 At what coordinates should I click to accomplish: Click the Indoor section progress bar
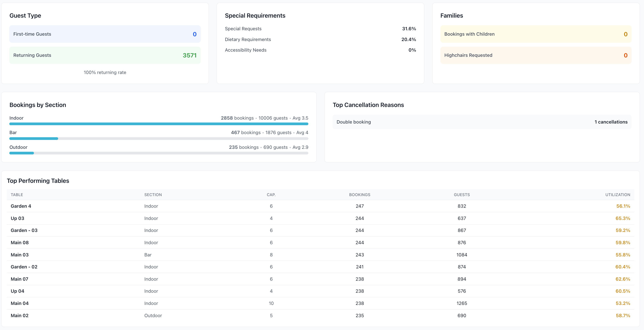point(159,124)
